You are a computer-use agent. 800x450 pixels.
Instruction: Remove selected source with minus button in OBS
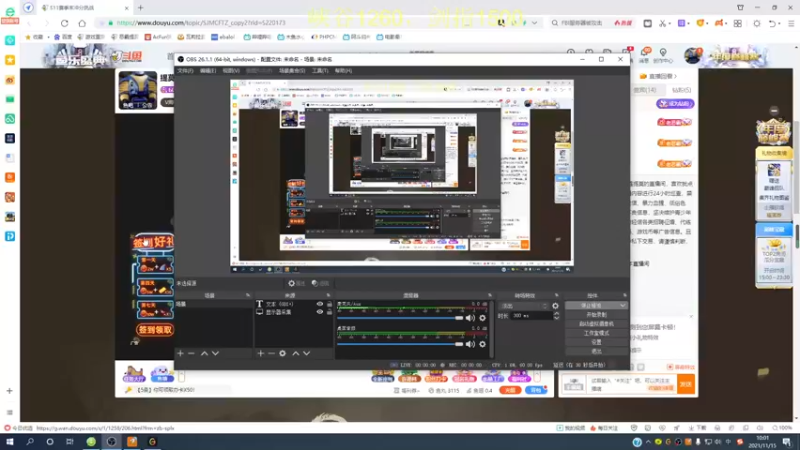coord(271,353)
